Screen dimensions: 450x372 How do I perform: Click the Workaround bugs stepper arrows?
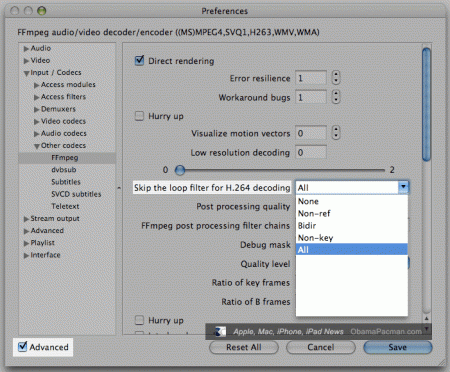coord(336,97)
